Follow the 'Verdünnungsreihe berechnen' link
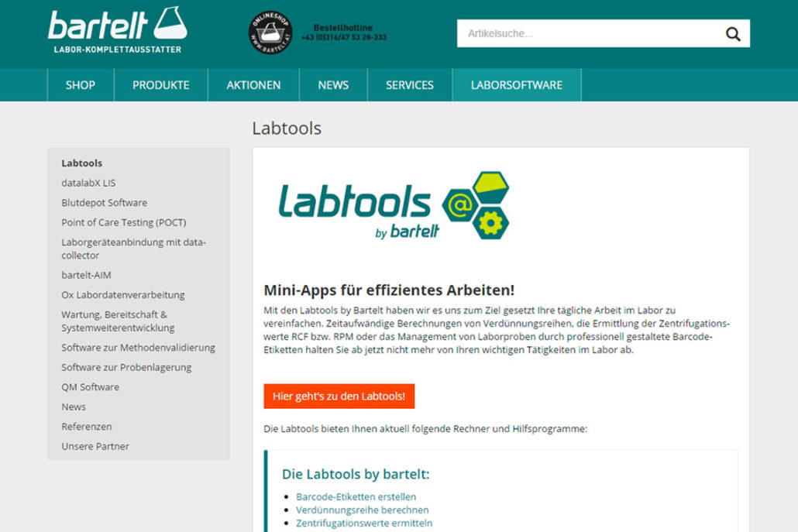Image resolution: width=798 pixels, height=532 pixels. [362, 510]
